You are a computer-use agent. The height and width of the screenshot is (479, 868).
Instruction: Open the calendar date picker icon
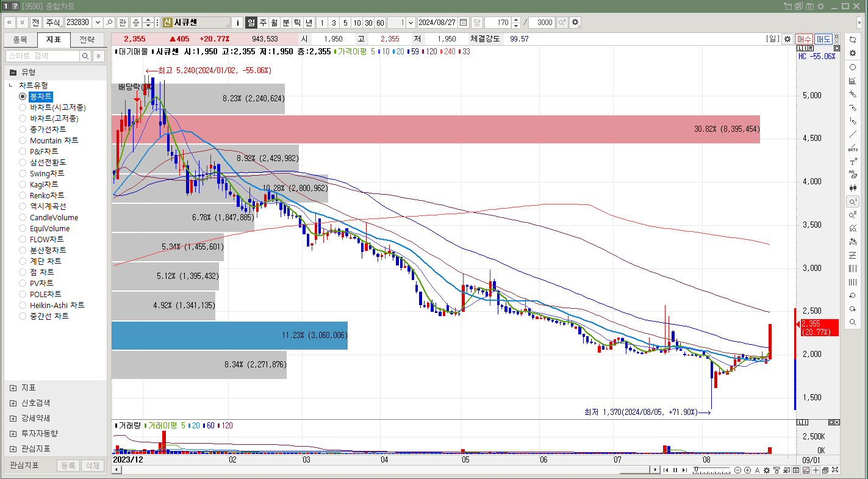coord(464,23)
